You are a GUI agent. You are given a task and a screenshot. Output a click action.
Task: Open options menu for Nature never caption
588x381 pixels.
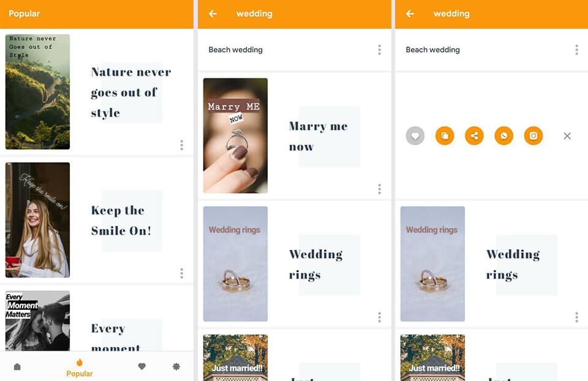coord(181,145)
